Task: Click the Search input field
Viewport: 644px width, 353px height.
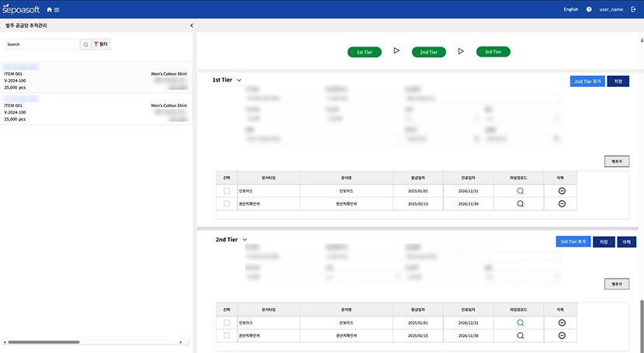Action: click(43, 45)
